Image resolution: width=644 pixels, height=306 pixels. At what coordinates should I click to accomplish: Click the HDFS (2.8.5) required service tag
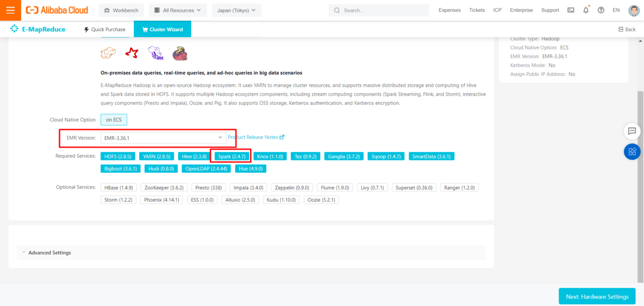coord(118,156)
